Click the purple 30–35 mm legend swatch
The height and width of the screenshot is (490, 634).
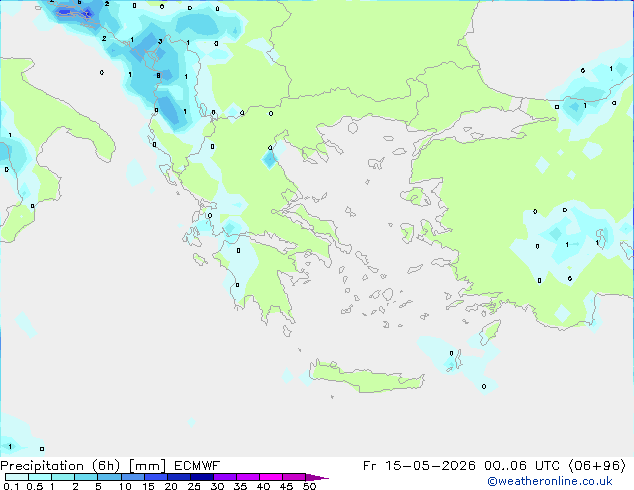(225, 477)
